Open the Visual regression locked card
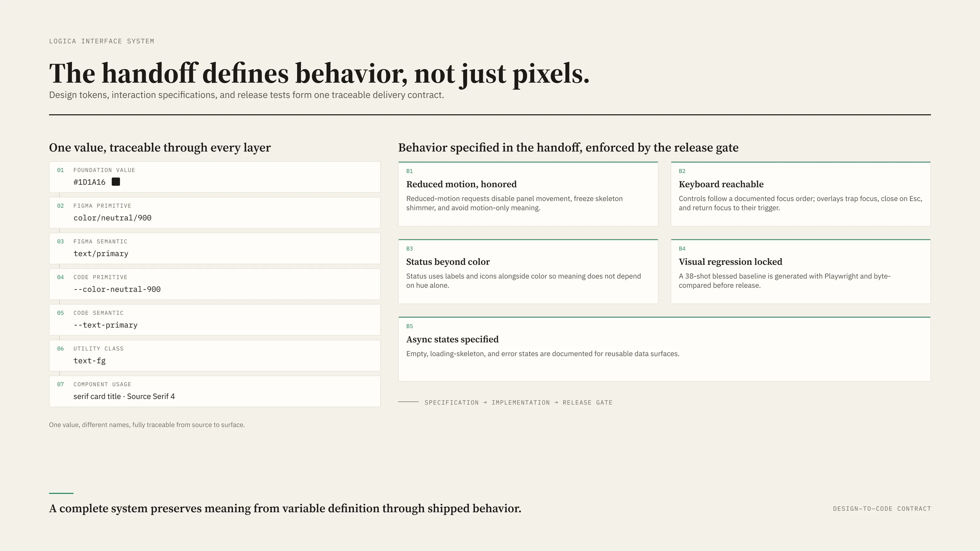The width and height of the screenshot is (980, 551). tap(800, 271)
